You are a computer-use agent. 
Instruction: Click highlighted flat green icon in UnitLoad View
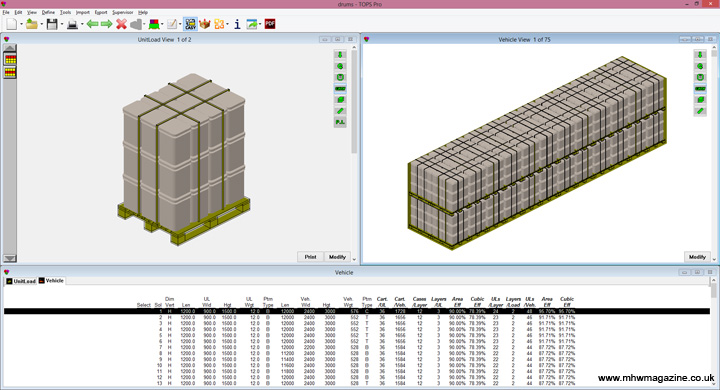[x=340, y=88]
